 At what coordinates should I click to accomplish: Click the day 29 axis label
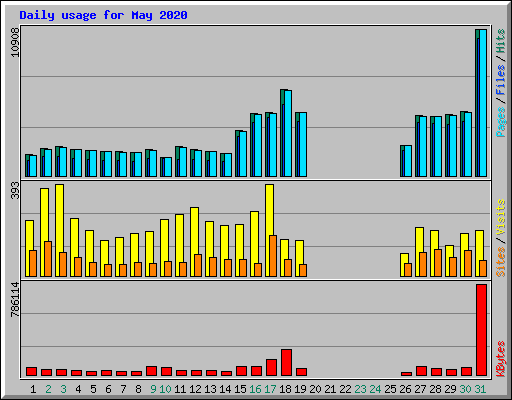point(450,389)
